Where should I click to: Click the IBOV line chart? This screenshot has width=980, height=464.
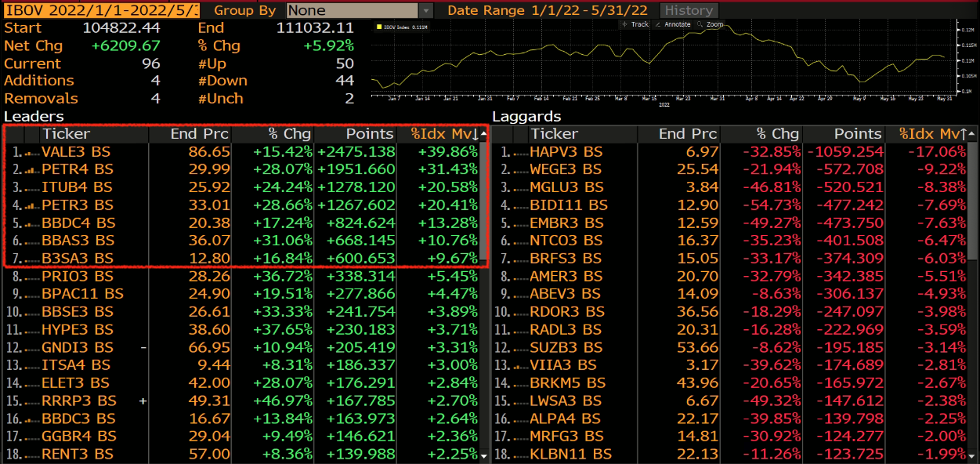662,59
